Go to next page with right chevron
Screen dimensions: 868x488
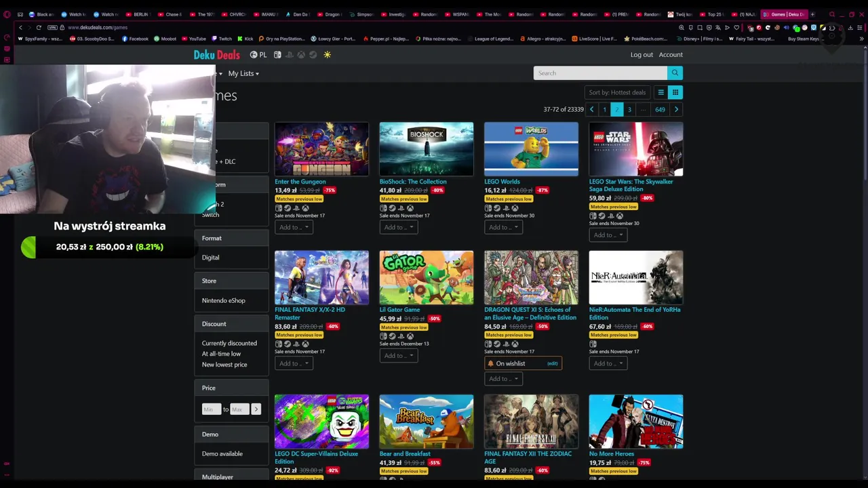coord(676,109)
